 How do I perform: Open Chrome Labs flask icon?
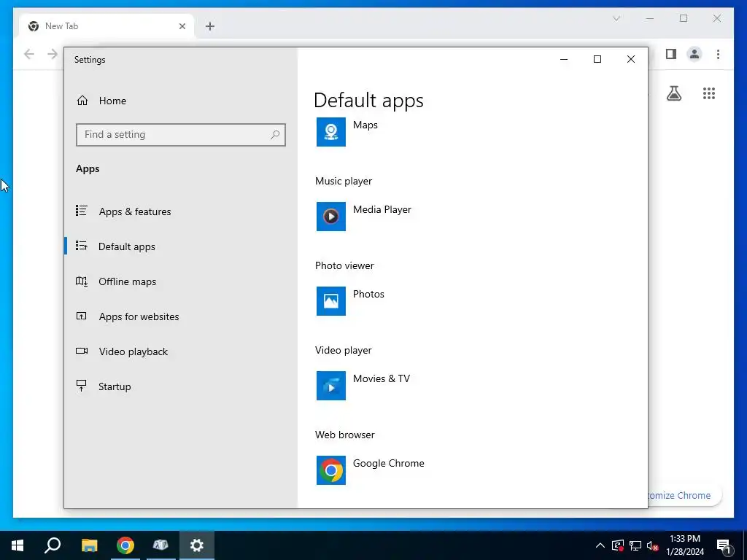673,93
